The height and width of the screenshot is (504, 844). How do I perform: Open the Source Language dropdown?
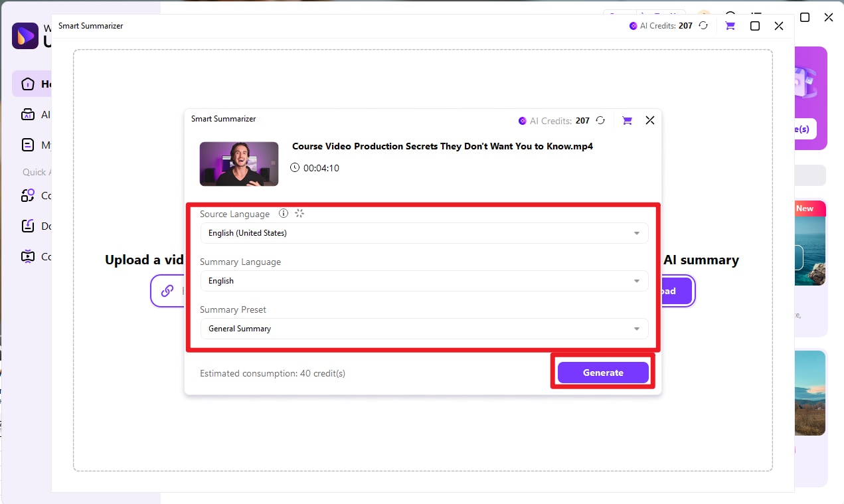click(424, 233)
